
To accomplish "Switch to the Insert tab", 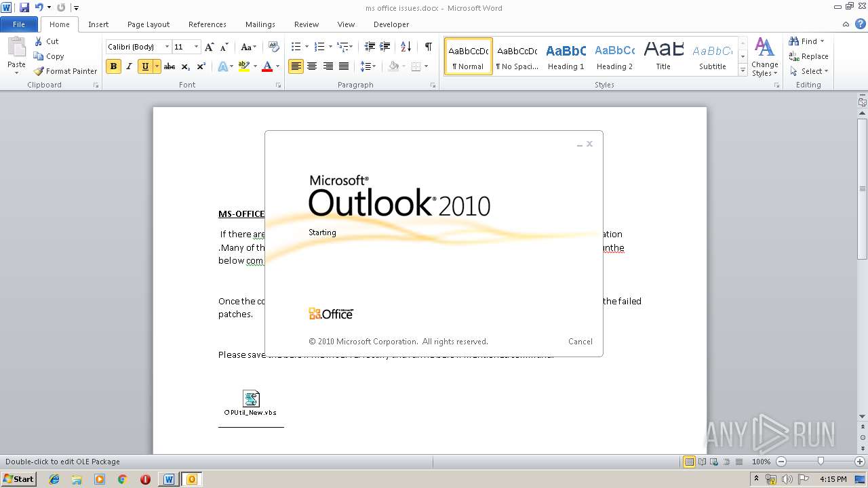I will click(x=98, y=24).
